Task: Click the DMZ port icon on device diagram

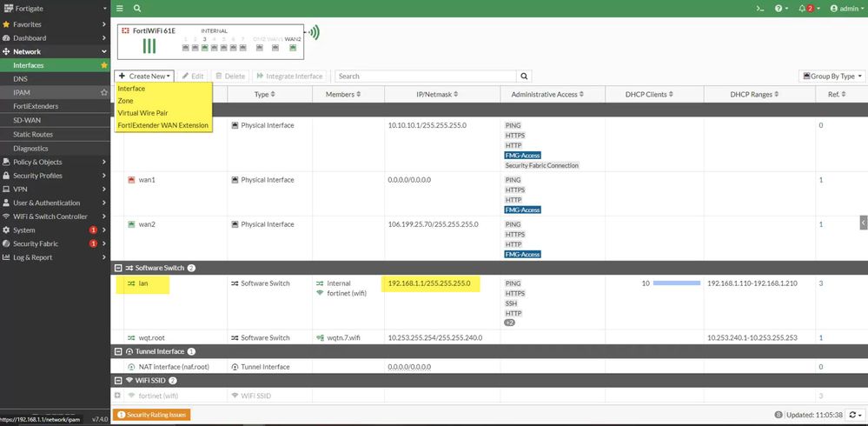Action: (259, 48)
